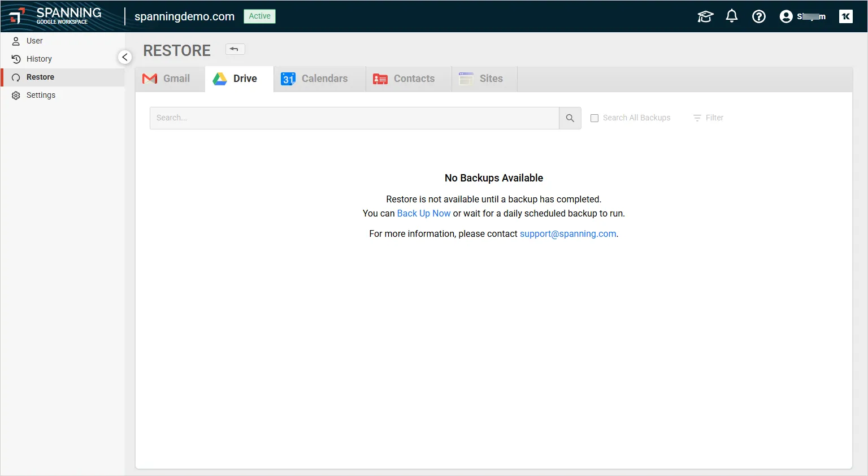Open History in the sidebar
Viewport: 868px width, 476px height.
point(39,59)
